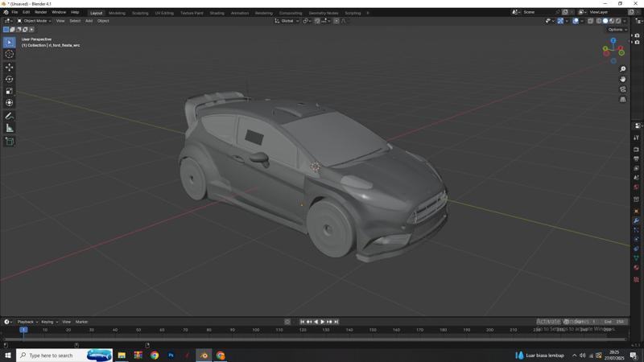
Task: Select the Select Box tool
Action: click(10, 43)
